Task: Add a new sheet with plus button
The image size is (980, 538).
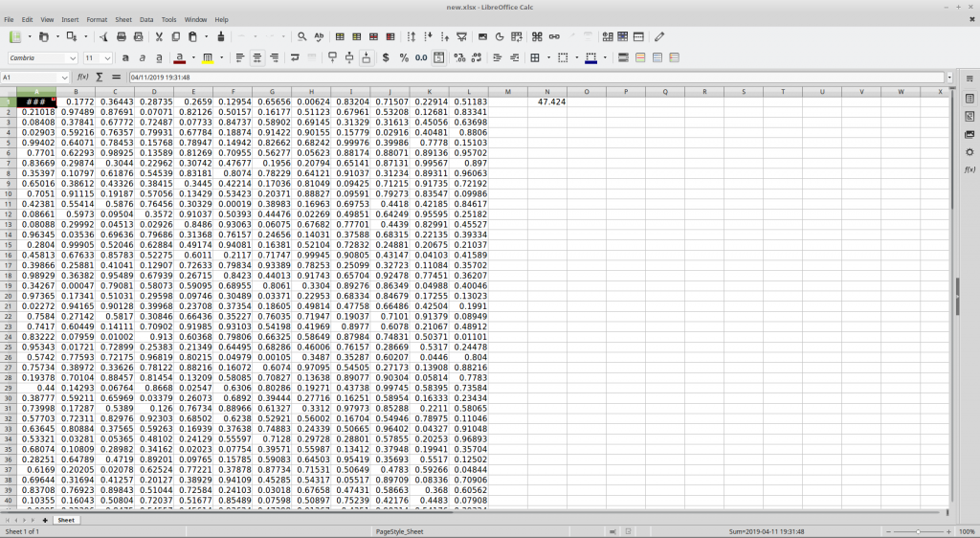Action: (45, 520)
